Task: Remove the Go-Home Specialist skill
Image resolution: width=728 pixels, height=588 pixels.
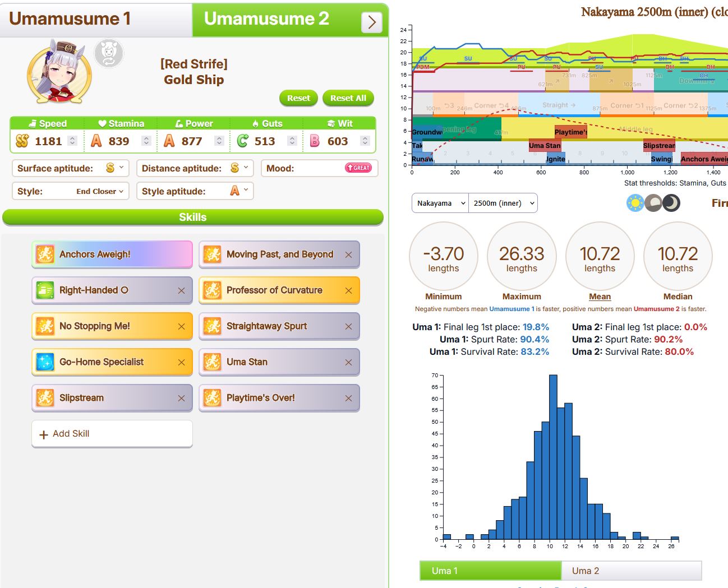Action: coord(181,362)
